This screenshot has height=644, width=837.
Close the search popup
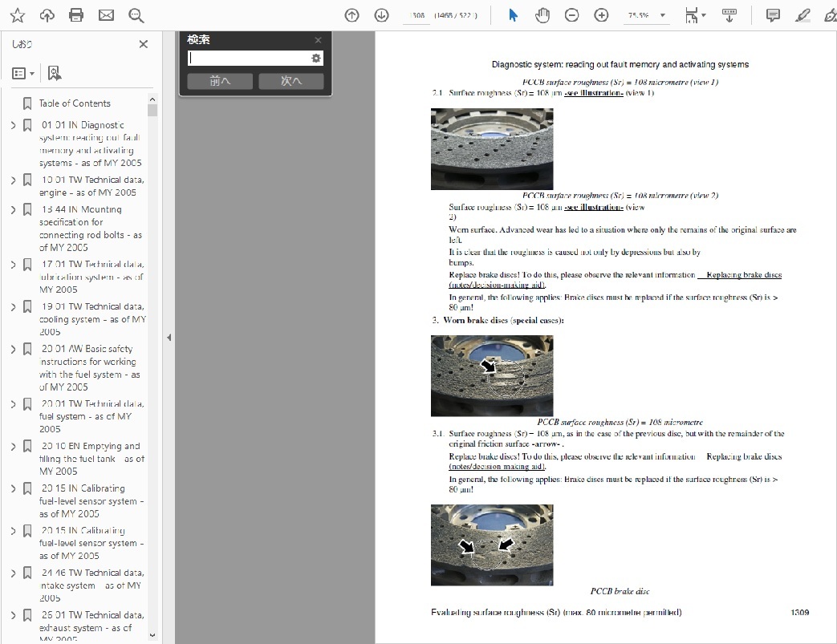(318, 40)
